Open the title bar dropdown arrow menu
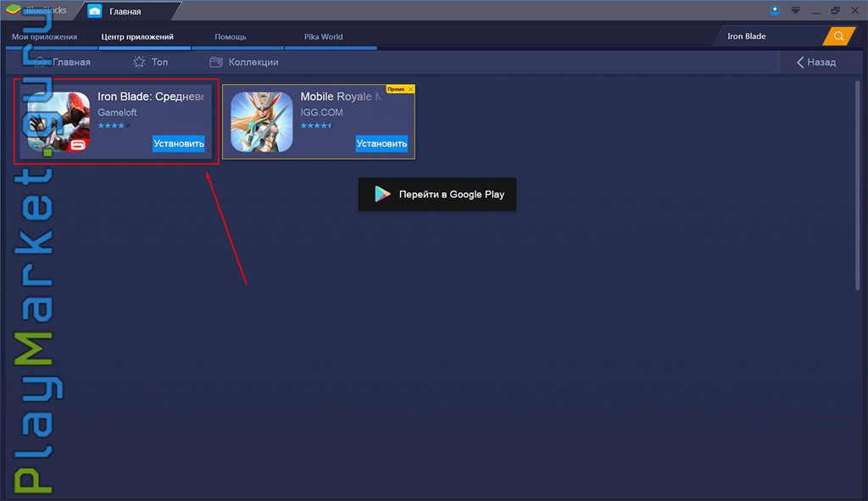868x501 pixels. click(x=795, y=10)
